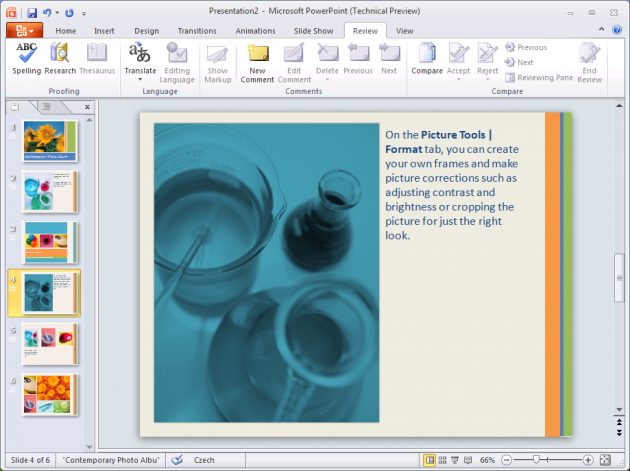Image resolution: width=630 pixels, height=471 pixels.
Task: Click the slide's teal beaker picture
Action: (x=266, y=272)
